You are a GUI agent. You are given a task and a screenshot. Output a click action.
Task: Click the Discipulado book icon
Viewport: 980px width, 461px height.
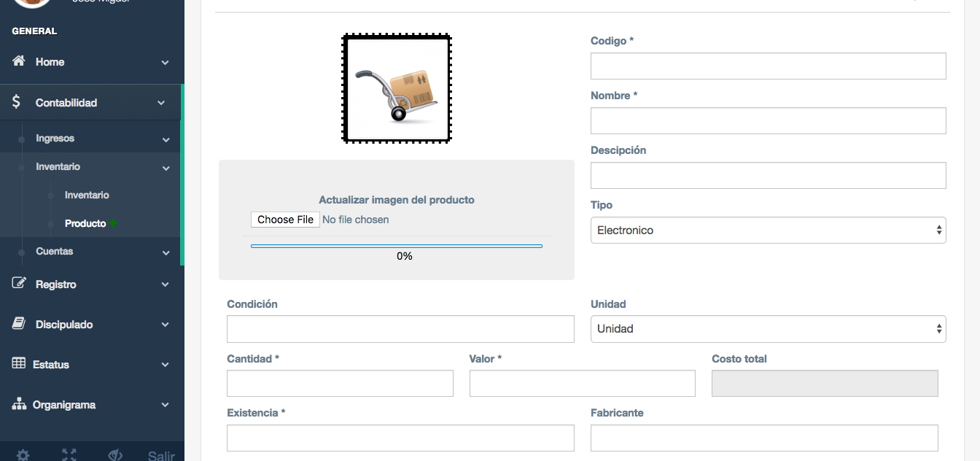tap(19, 323)
